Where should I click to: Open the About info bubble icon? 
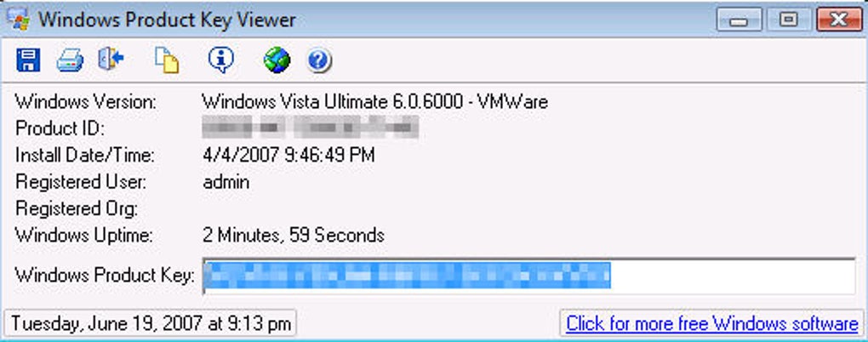click(221, 60)
